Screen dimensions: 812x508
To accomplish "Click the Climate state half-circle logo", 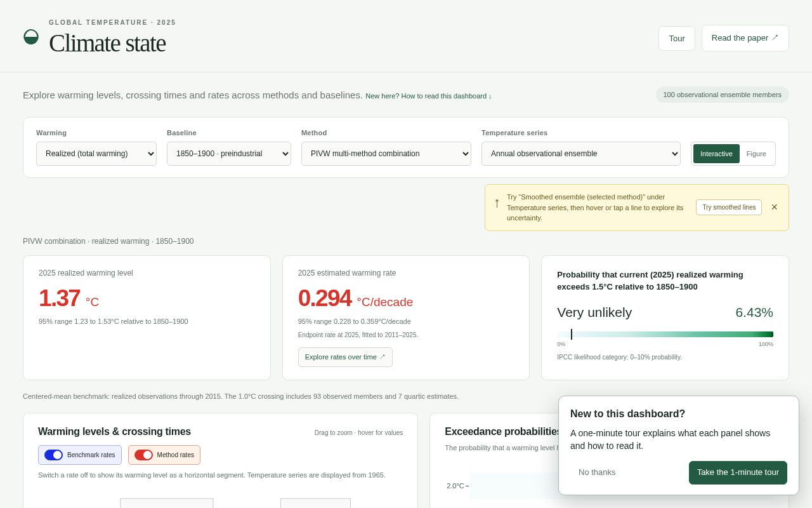I will [x=31, y=37].
